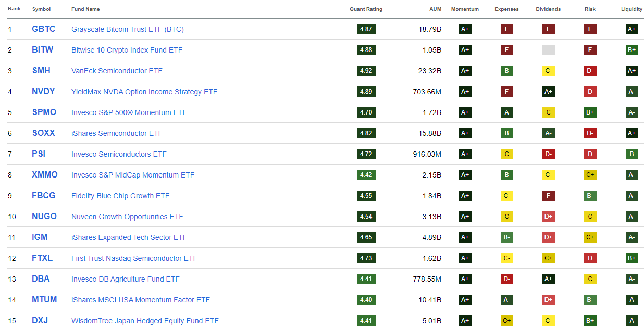Open iShares MSCI USA Momentum Factor ETF
Screen dimensions: 644x329
pyautogui.click(x=141, y=300)
